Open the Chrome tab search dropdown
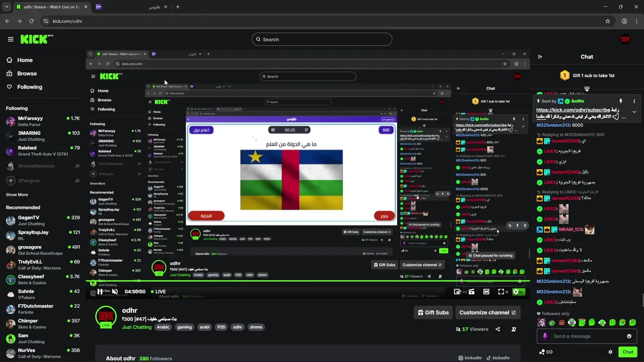Image resolution: width=644 pixels, height=362 pixels. click(x=7, y=7)
